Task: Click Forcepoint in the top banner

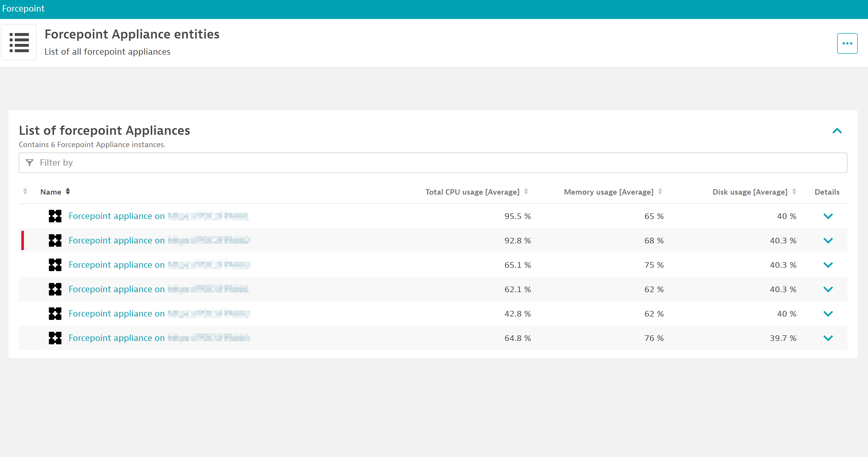Action: 23,8
